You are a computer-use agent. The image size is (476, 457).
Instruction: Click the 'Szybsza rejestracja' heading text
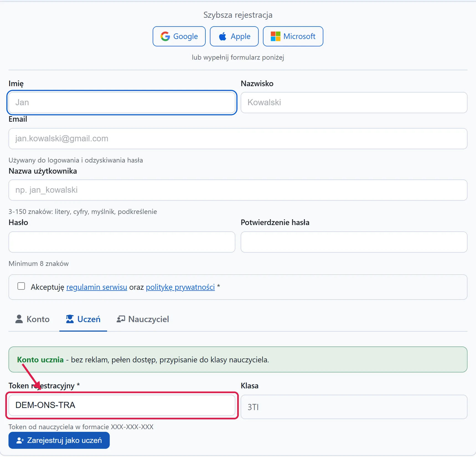point(238,15)
